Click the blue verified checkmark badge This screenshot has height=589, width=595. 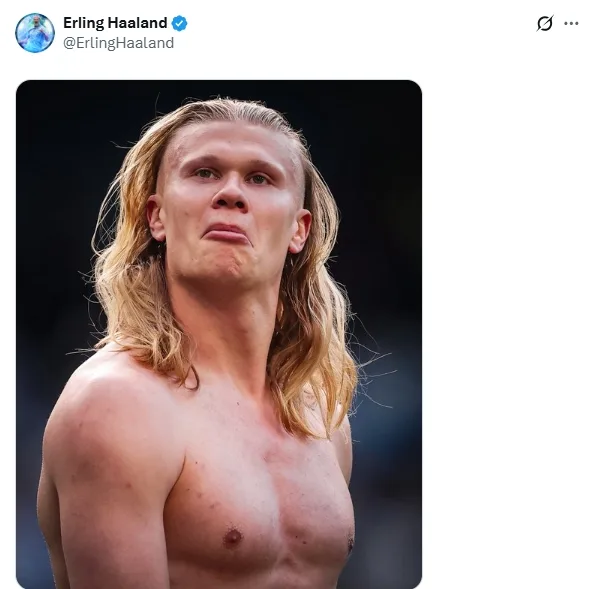[x=179, y=23]
